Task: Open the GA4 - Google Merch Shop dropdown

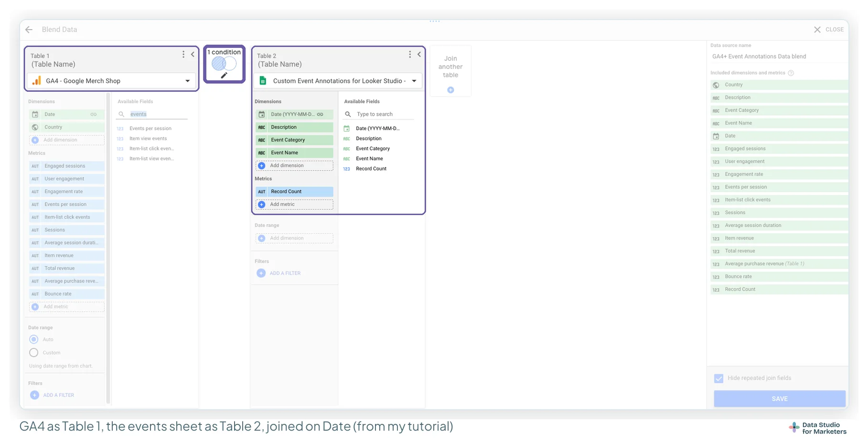Action: click(x=112, y=81)
